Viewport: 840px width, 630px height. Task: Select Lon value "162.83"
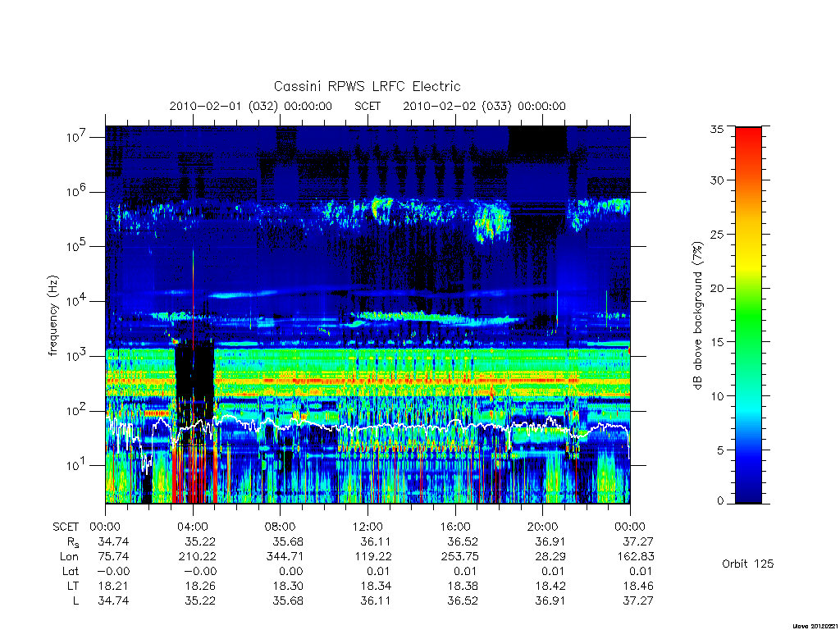[x=635, y=557]
